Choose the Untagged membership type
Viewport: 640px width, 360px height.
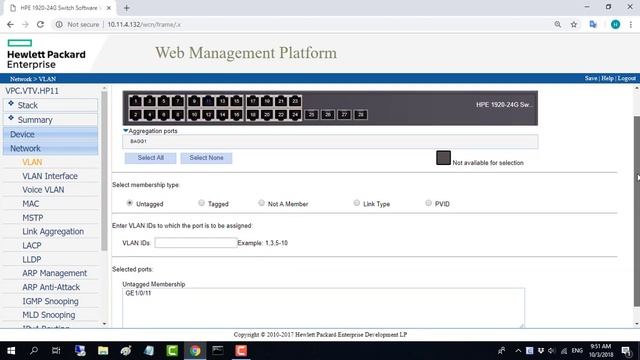[129, 203]
